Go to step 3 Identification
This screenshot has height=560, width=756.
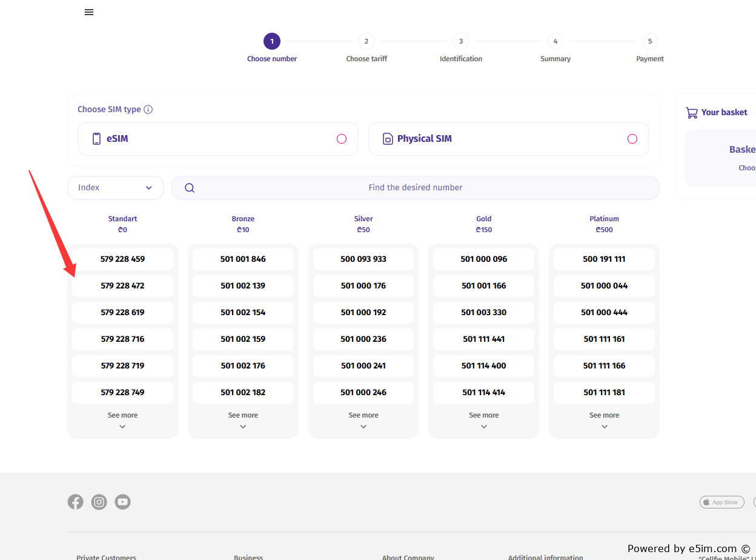pos(461,48)
